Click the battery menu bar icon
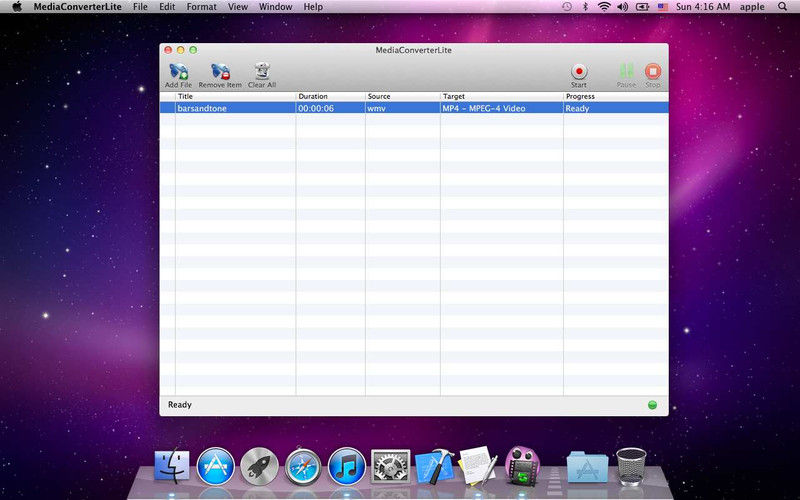Screen dimensions: 800x500 [642, 7]
